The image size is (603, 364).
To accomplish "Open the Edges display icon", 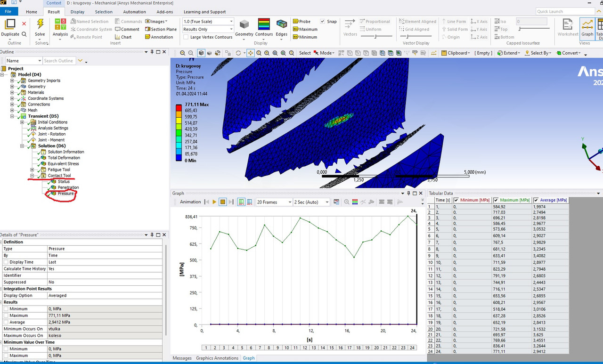I will (x=282, y=24).
